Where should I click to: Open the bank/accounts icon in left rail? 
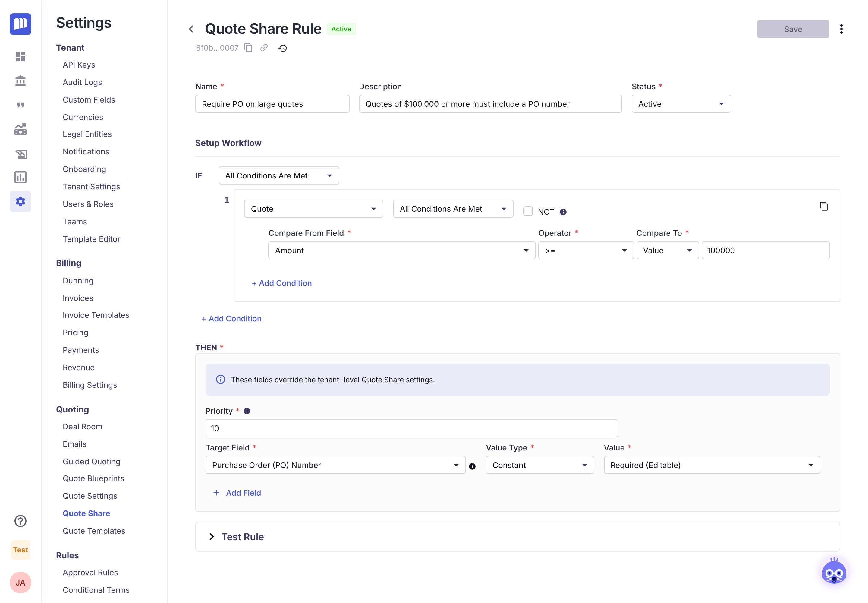coord(20,81)
